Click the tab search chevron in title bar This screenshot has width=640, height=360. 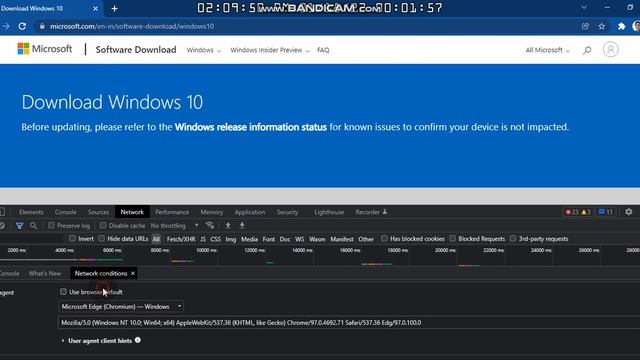click(584, 7)
